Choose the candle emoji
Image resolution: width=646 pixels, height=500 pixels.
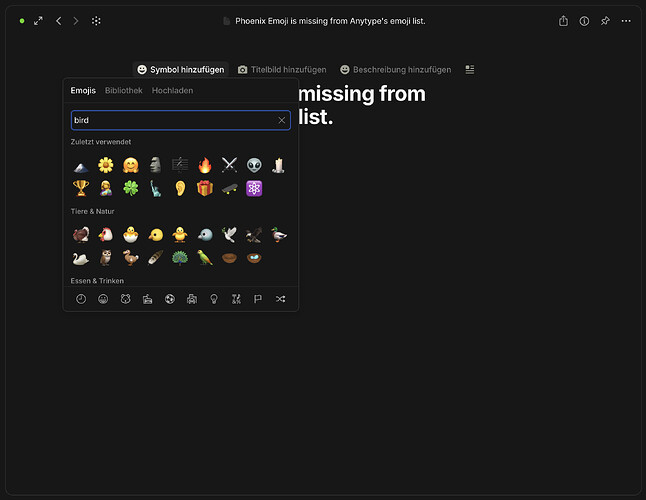pos(279,166)
